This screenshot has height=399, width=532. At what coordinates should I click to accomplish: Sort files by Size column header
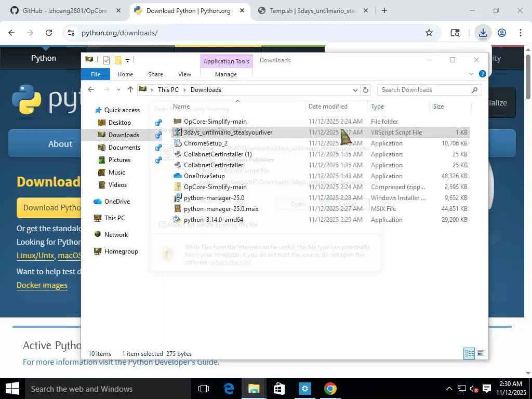point(438,107)
